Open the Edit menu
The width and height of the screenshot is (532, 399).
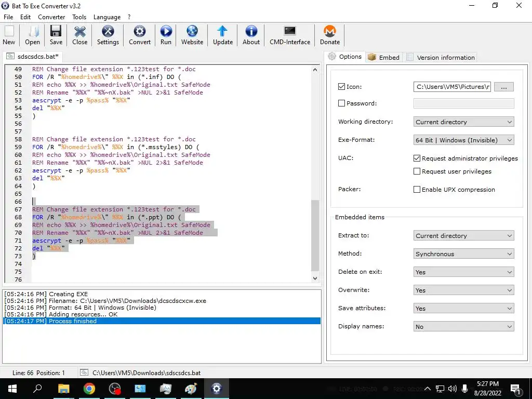pyautogui.click(x=25, y=17)
